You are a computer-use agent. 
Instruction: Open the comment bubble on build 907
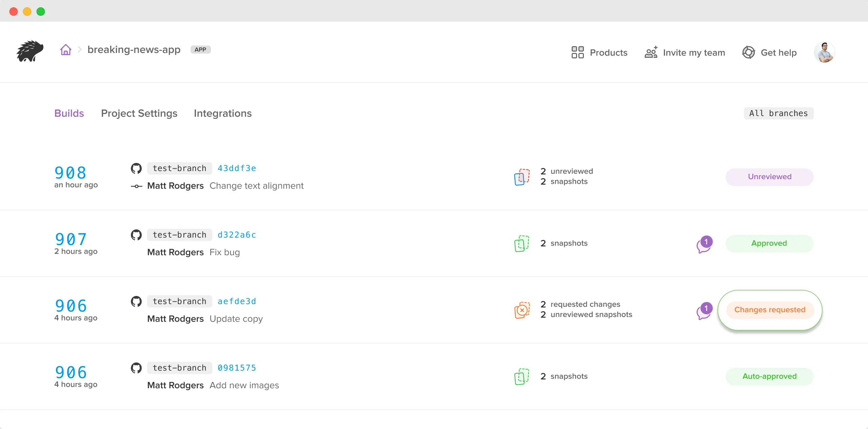704,244
